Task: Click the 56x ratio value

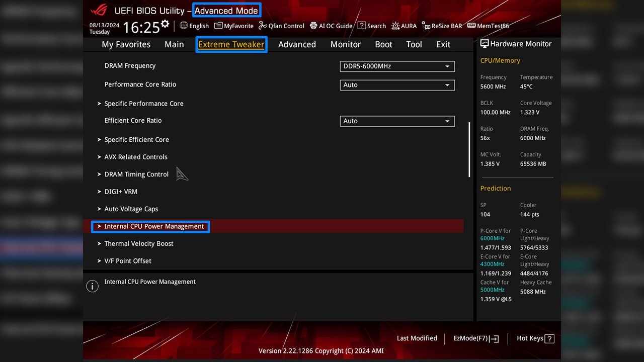Action: click(x=485, y=138)
